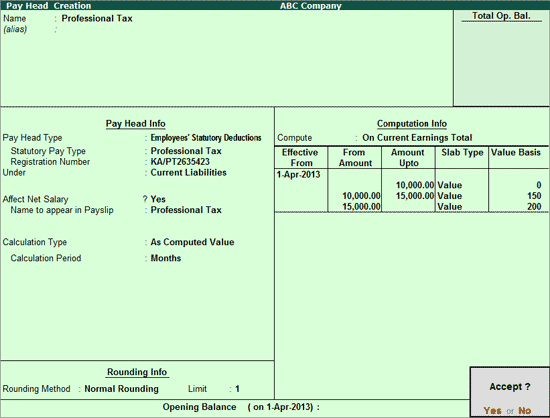Choose No in the Accept prompt

[525, 410]
